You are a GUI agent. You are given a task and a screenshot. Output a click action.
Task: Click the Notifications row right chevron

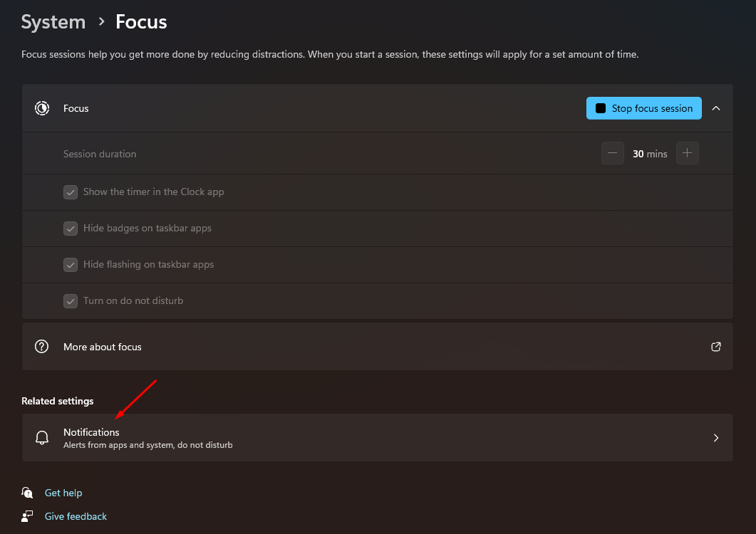[716, 438]
